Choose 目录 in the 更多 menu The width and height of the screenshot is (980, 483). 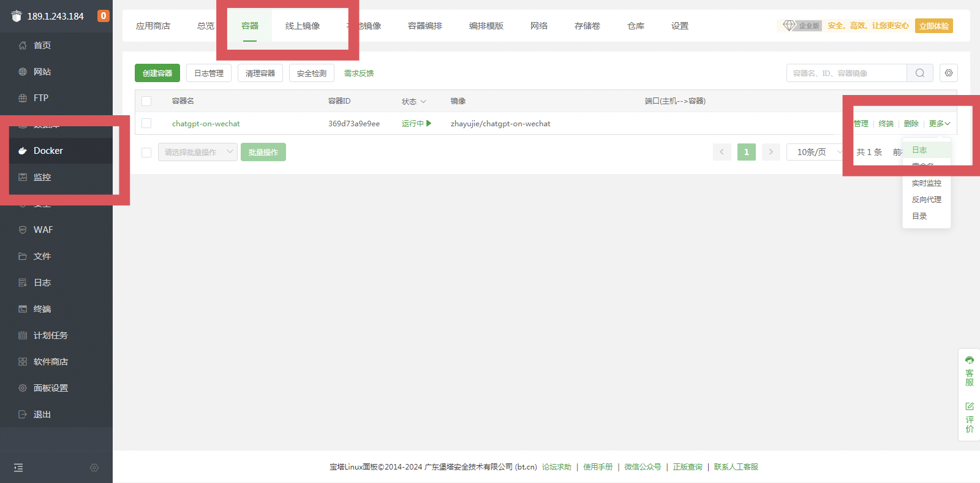[926, 216]
